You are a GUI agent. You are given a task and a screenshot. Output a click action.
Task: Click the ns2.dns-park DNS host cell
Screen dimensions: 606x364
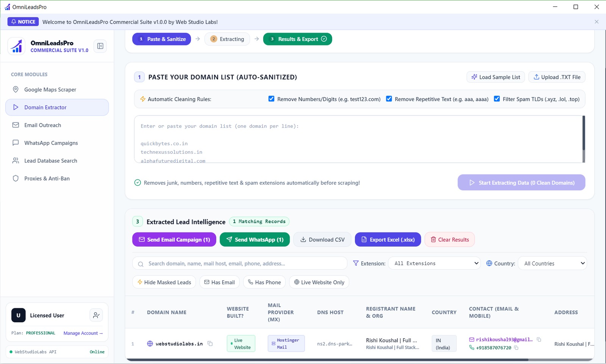click(334, 344)
